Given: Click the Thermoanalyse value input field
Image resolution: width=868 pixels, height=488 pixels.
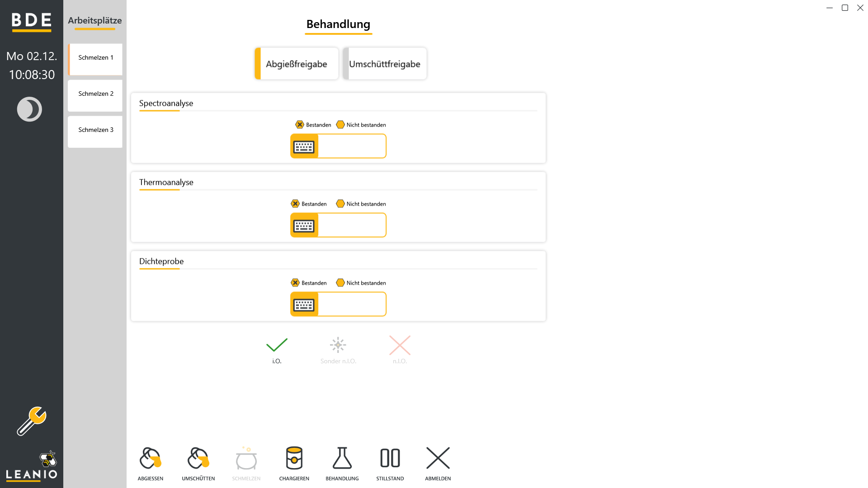Looking at the screenshot, I should 352,225.
